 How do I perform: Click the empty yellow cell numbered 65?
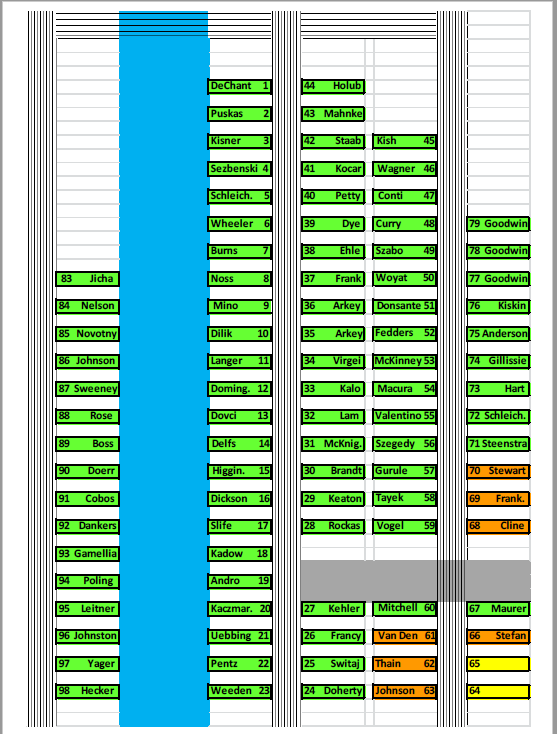click(x=498, y=664)
